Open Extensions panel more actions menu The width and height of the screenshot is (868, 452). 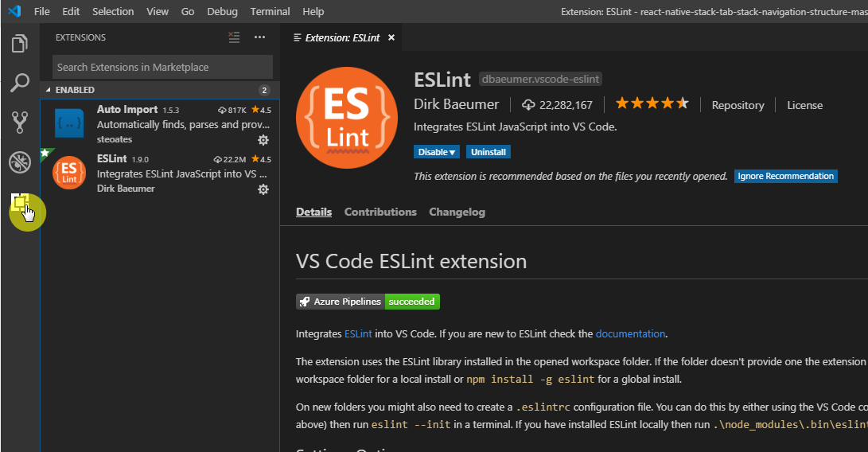pyautogui.click(x=259, y=37)
